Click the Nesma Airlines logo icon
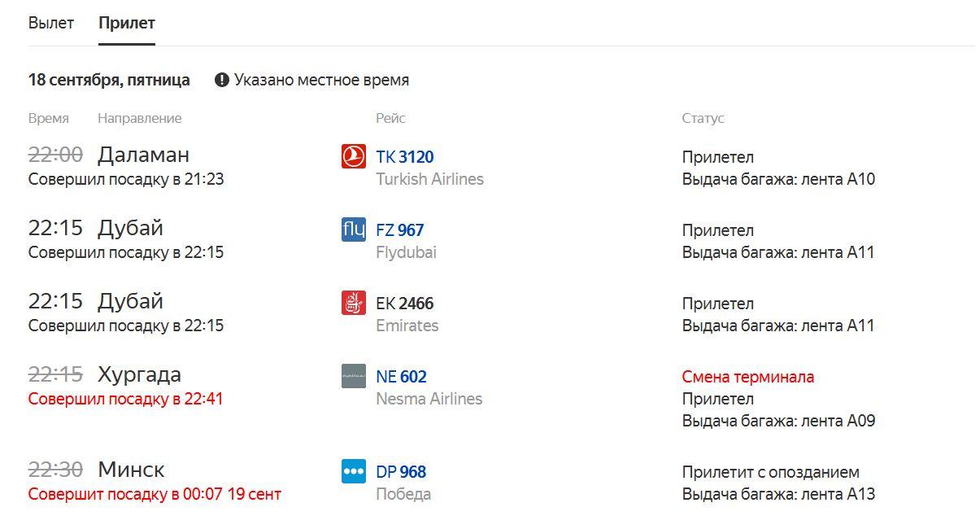The height and width of the screenshot is (529, 980). (x=354, y=376)
